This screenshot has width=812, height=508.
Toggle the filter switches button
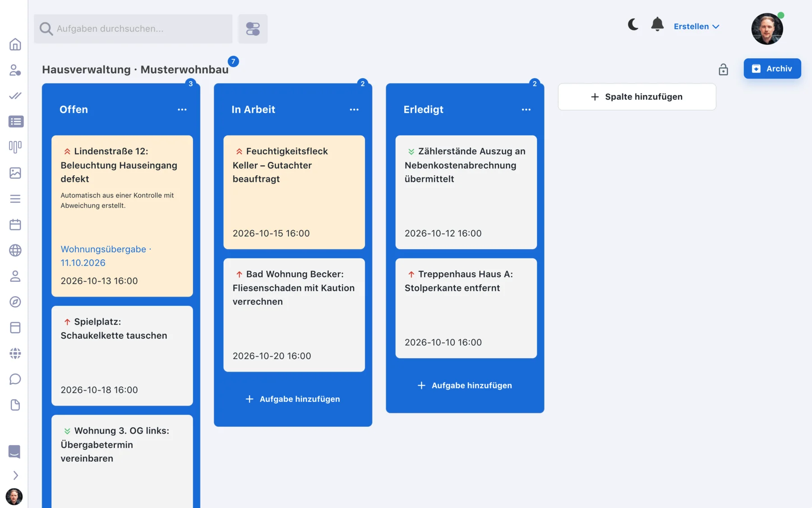253,29
